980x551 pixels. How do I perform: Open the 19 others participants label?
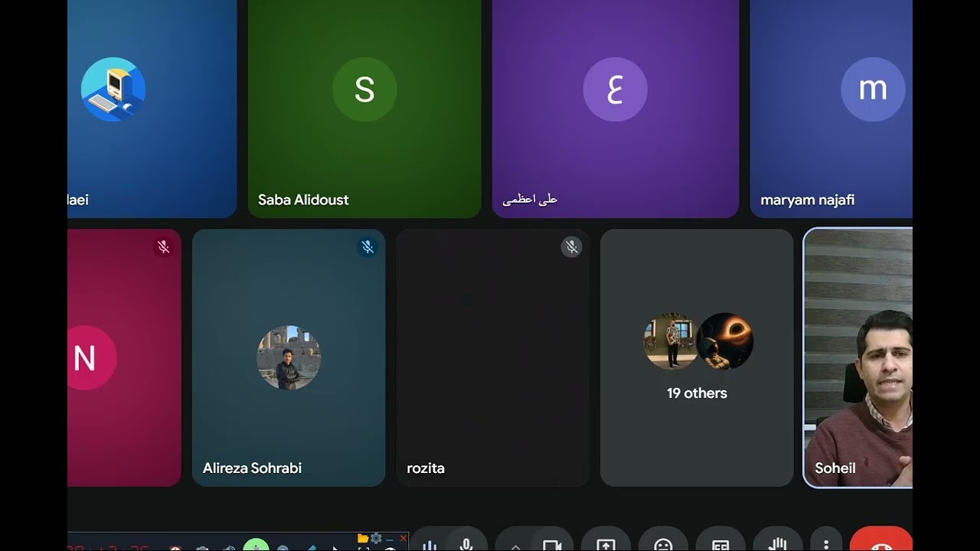coord(697,393)
